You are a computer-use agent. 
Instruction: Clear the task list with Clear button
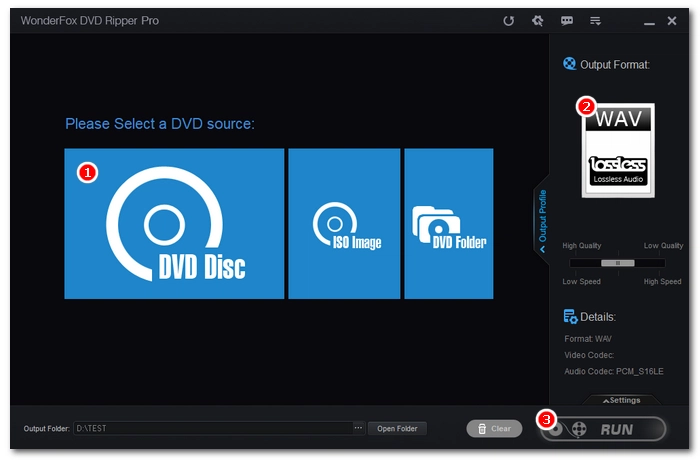pos(494,429)
